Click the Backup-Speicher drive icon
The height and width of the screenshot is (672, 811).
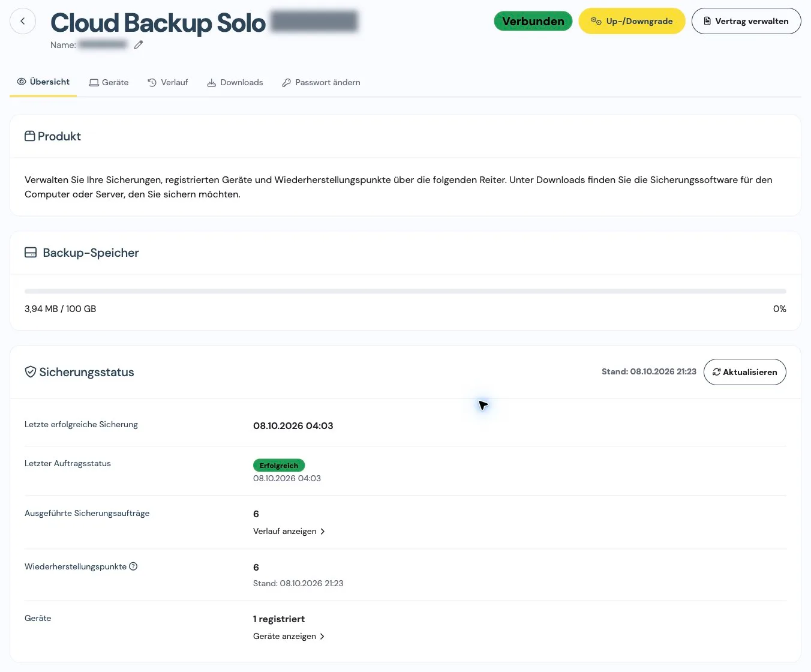[31, 253]
